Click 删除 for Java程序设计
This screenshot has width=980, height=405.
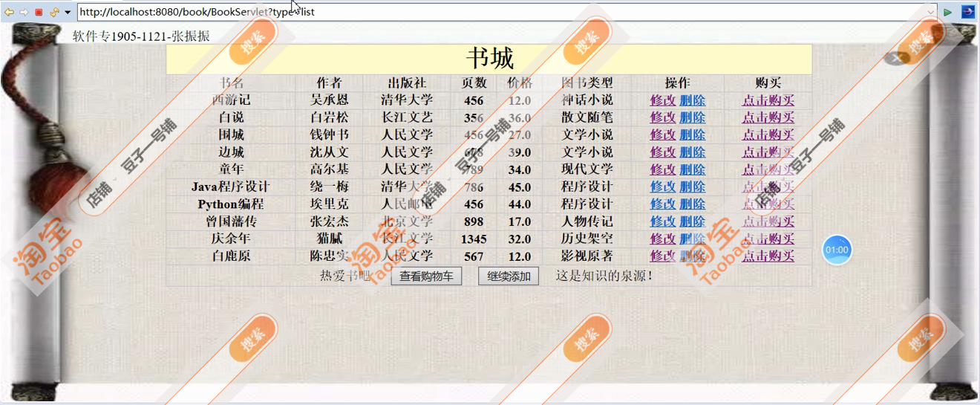point(692,187)
